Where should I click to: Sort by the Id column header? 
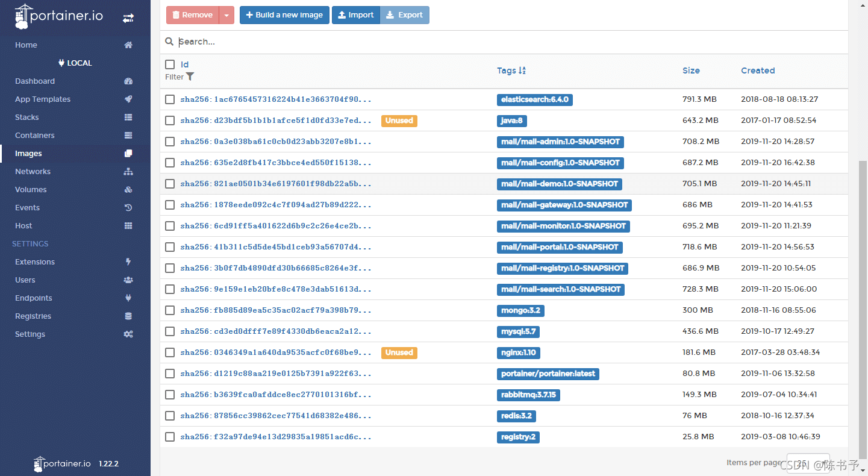point(185,64)
